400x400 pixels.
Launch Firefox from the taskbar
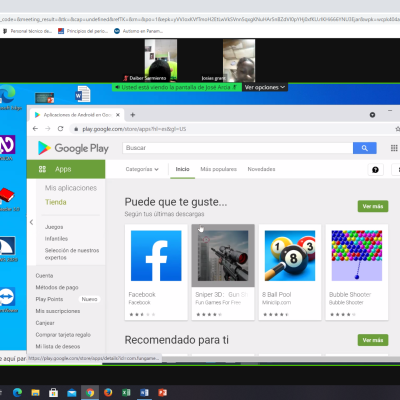pyautogui.click(x=108, y=392)
